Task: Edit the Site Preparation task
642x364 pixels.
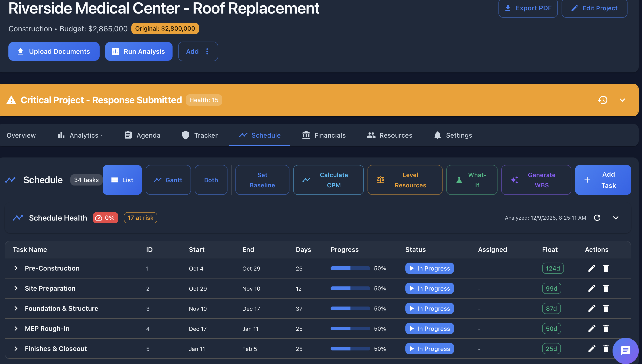Action: pyautogui.click(x=592, y=288)
